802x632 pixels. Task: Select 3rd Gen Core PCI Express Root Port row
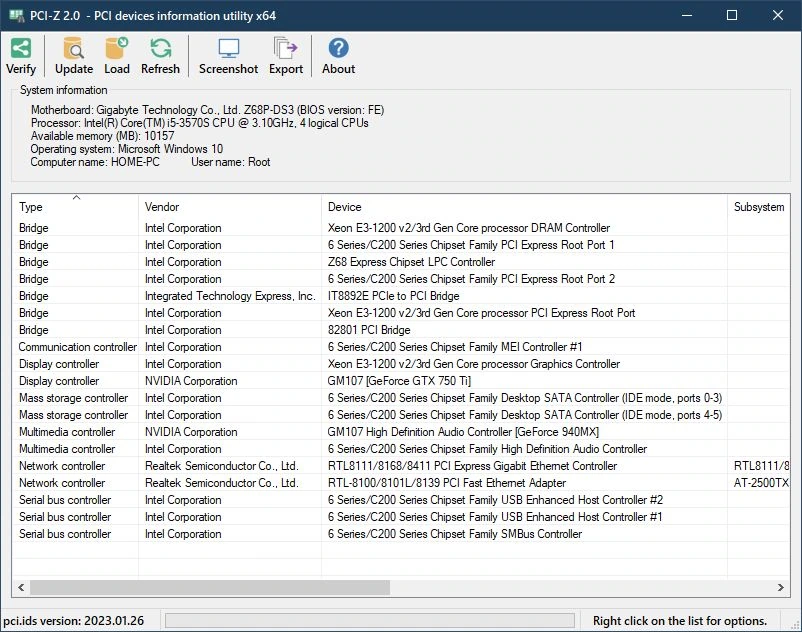tap(401, 312)
